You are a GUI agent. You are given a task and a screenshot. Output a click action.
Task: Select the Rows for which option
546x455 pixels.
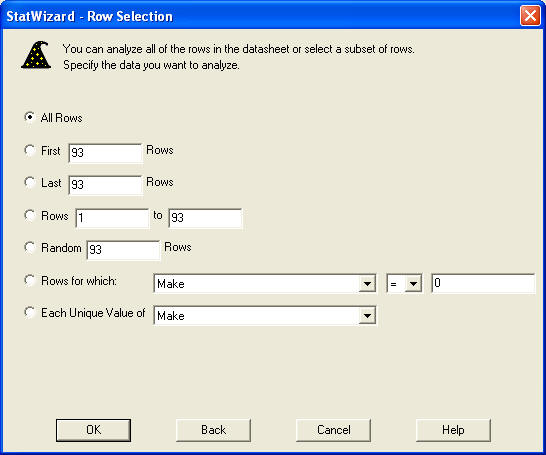pos(30,280)
